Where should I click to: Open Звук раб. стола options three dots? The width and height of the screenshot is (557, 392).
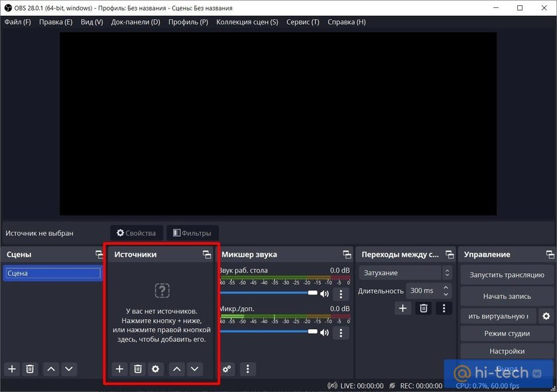coord(341,294)
